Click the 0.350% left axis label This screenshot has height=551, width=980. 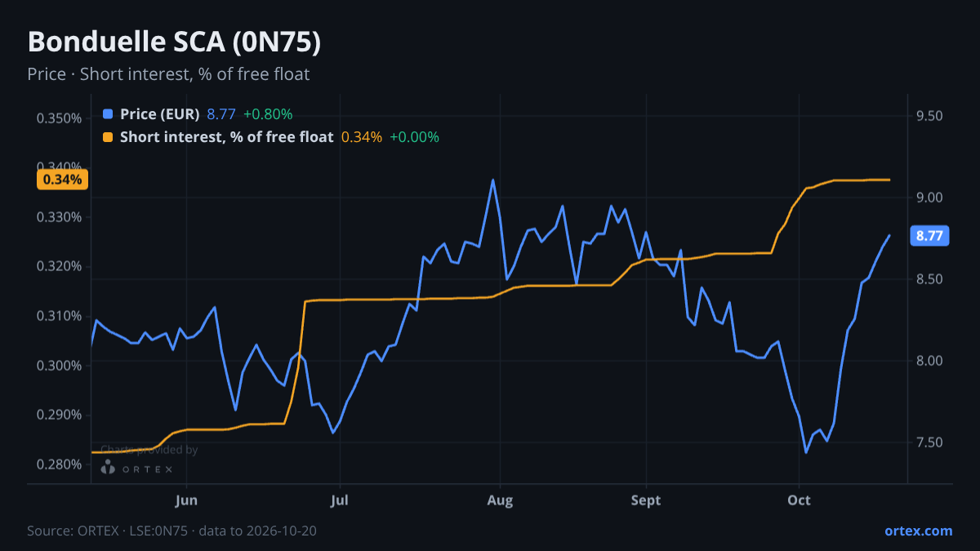(59, 118)
